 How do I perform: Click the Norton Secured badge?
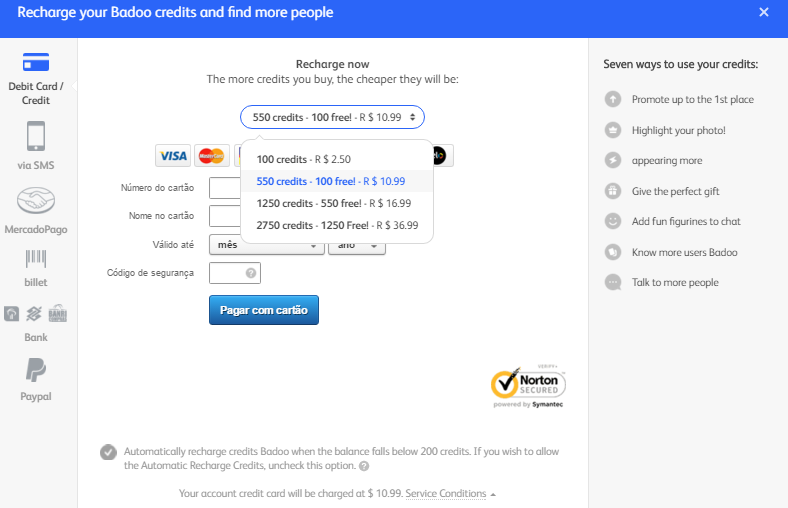click(528, 386)
